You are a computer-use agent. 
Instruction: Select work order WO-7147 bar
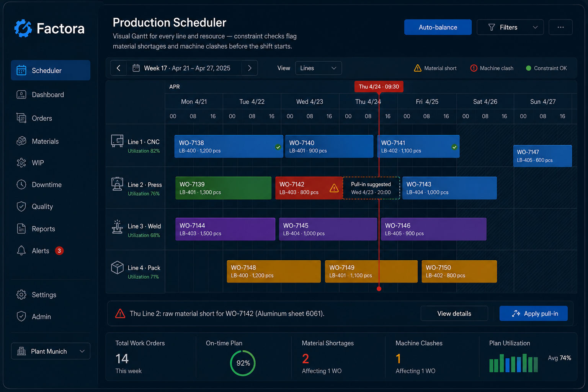point(542,156)
